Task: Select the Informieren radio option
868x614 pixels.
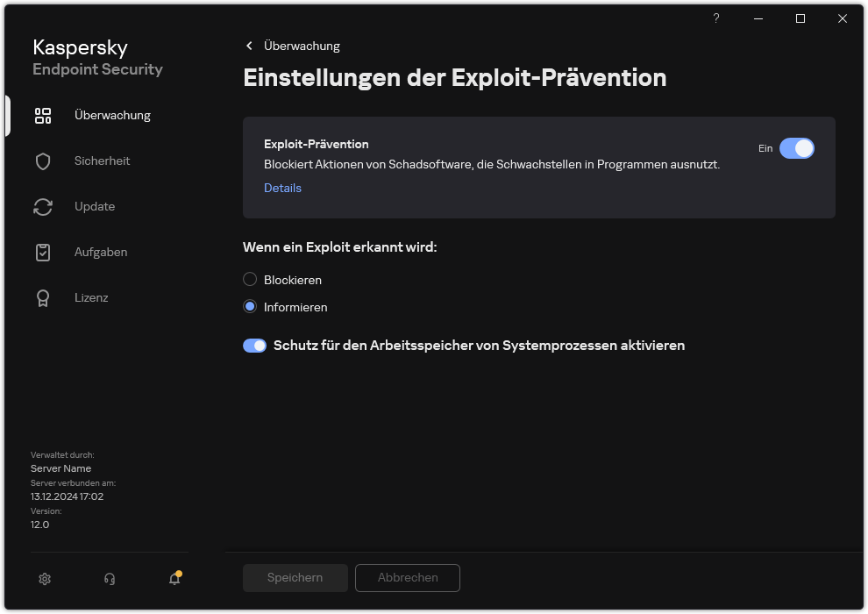Action: point(249,307)
